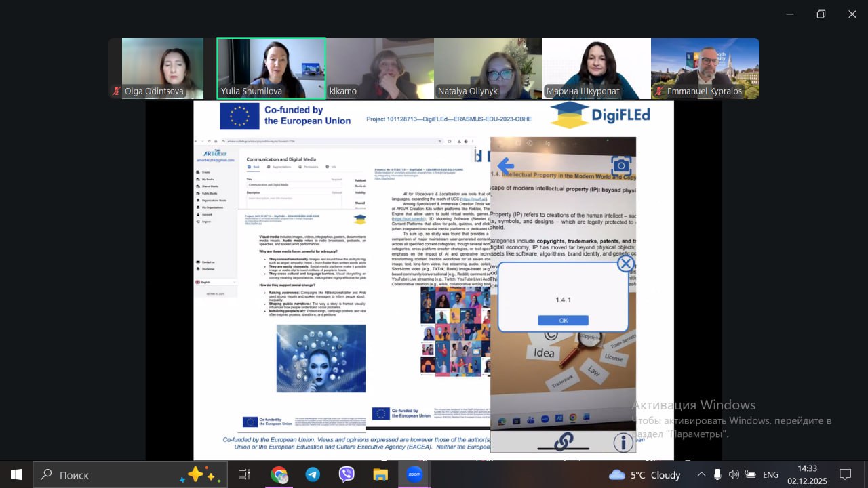Close the 1.4.1 popup with X icon
Viewport: 868px width, 488px height.
point(625,264)
